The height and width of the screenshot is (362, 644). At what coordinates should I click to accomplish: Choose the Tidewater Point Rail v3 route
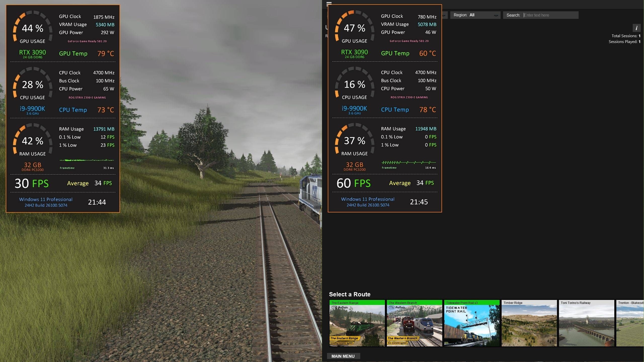click(x=472, y=323)
